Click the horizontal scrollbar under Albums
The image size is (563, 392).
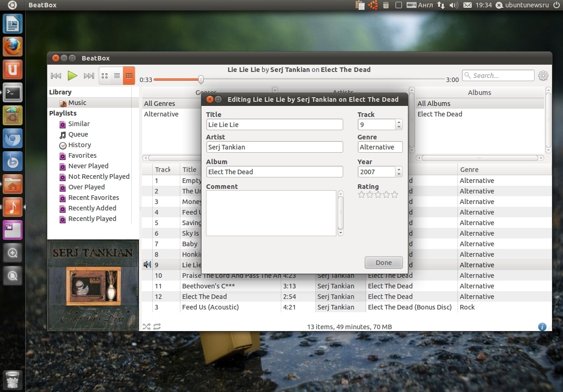pos(479,158)
